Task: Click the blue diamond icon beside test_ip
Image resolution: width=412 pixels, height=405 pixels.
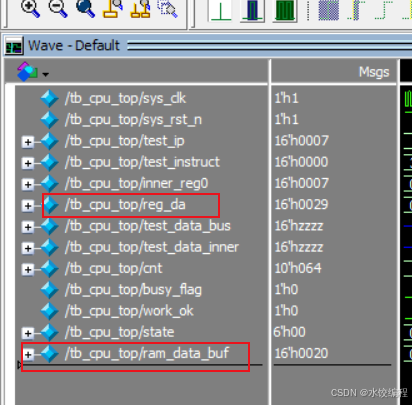Action: pyautogui.click(x=50, y=141)
